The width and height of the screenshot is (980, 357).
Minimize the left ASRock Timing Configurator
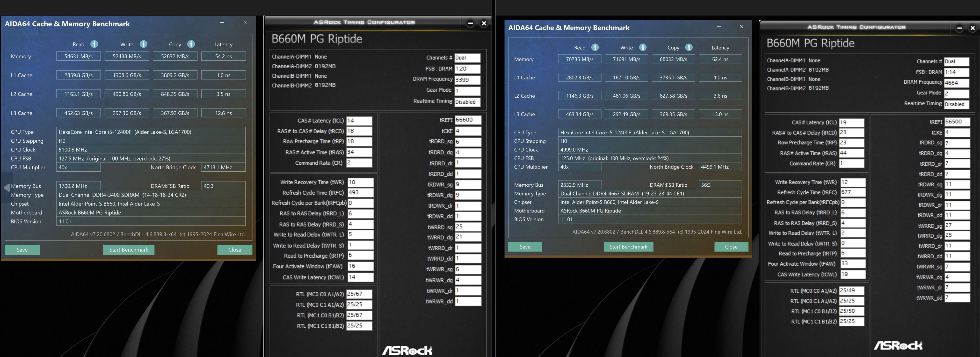coord(470,23)
